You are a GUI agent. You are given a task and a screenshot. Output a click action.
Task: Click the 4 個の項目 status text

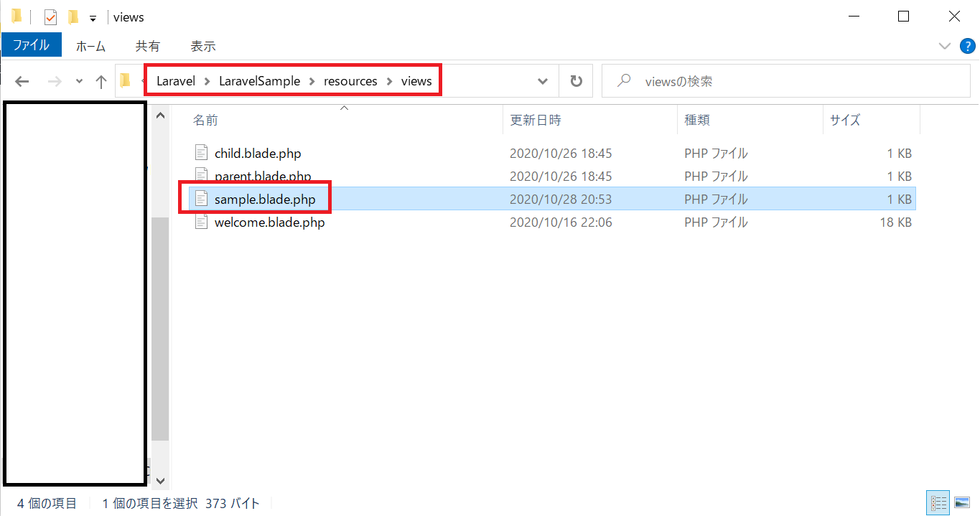point(47,503)
